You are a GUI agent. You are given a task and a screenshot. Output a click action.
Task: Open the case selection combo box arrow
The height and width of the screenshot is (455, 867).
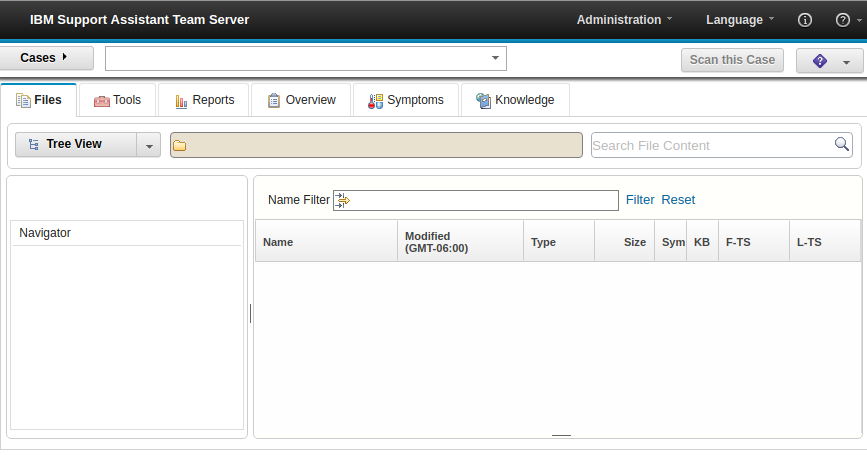tap(495, 58)
